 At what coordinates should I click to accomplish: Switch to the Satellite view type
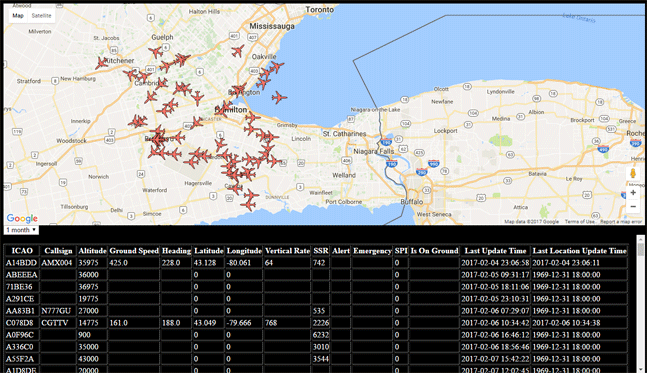[x=41, y=16]
